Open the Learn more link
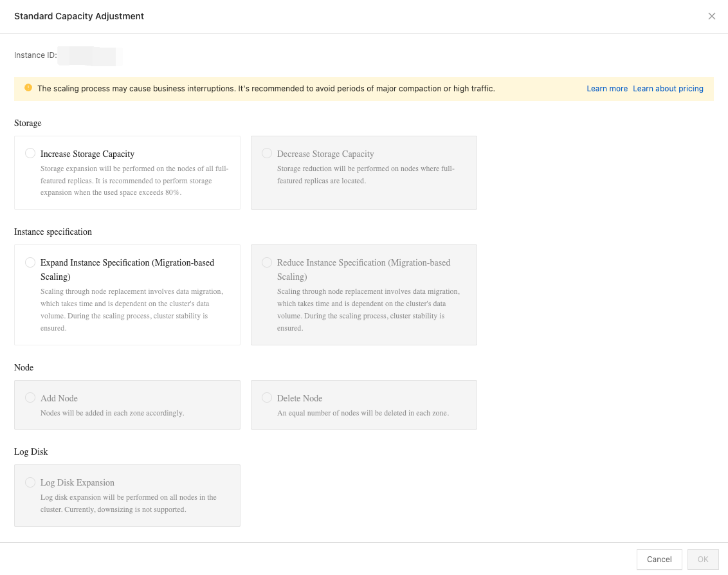This screenshot has width=728, height=575. [x=606, y=89]
